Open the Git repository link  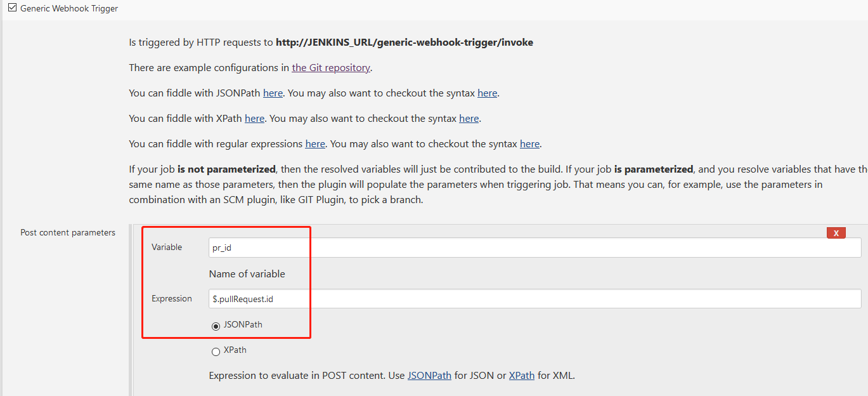(331, 67)
